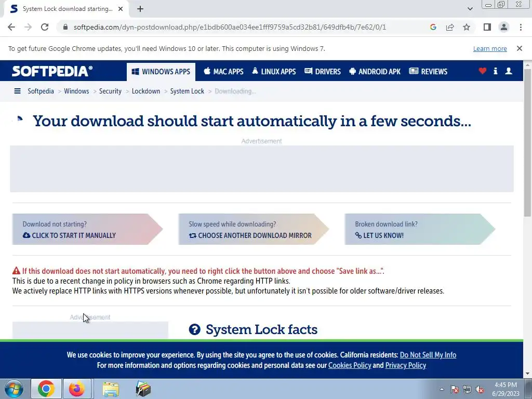
Task: Go to Windows breadcrumb link
Action: point(76,91)
